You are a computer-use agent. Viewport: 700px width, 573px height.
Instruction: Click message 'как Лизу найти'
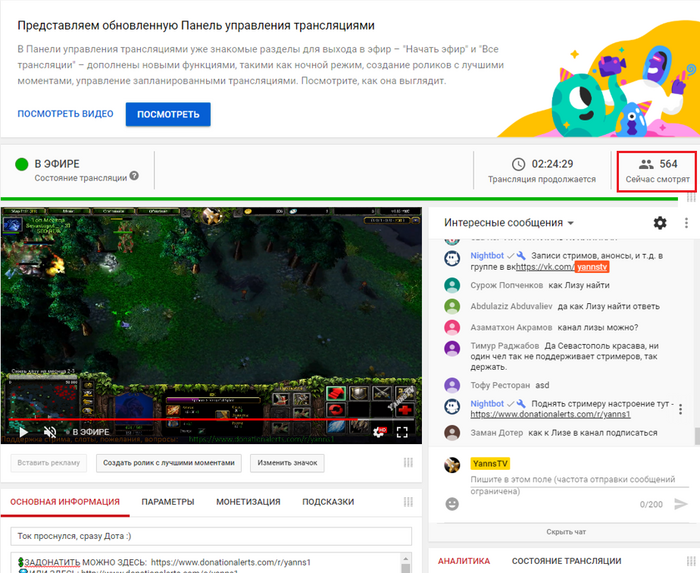coord(579,285)
